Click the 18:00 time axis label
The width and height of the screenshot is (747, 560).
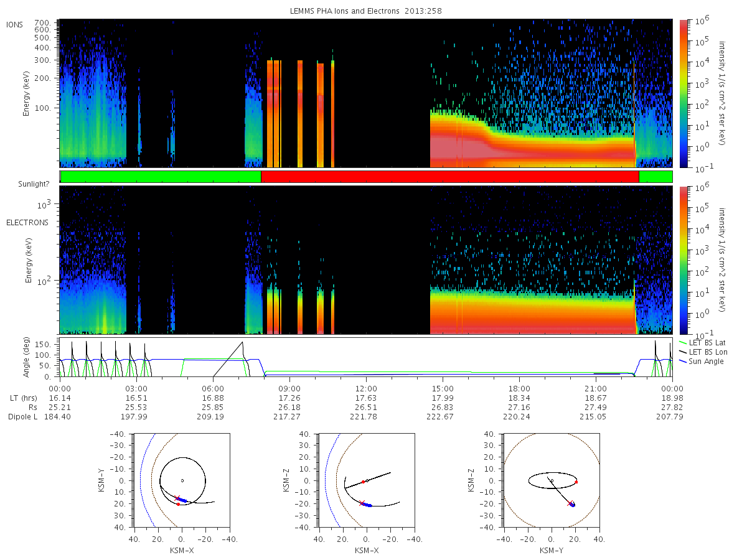(x=519, y=387)
